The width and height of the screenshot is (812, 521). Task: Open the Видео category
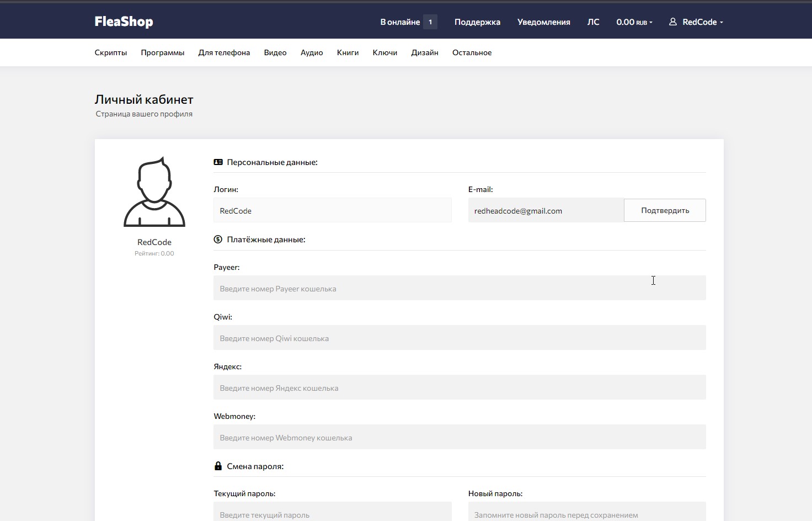pos(275,52)
